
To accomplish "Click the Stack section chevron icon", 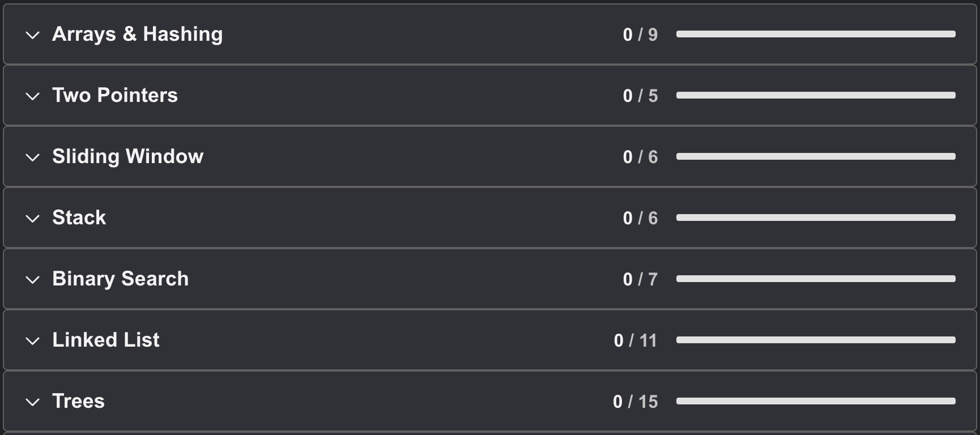I will (33, 219).
